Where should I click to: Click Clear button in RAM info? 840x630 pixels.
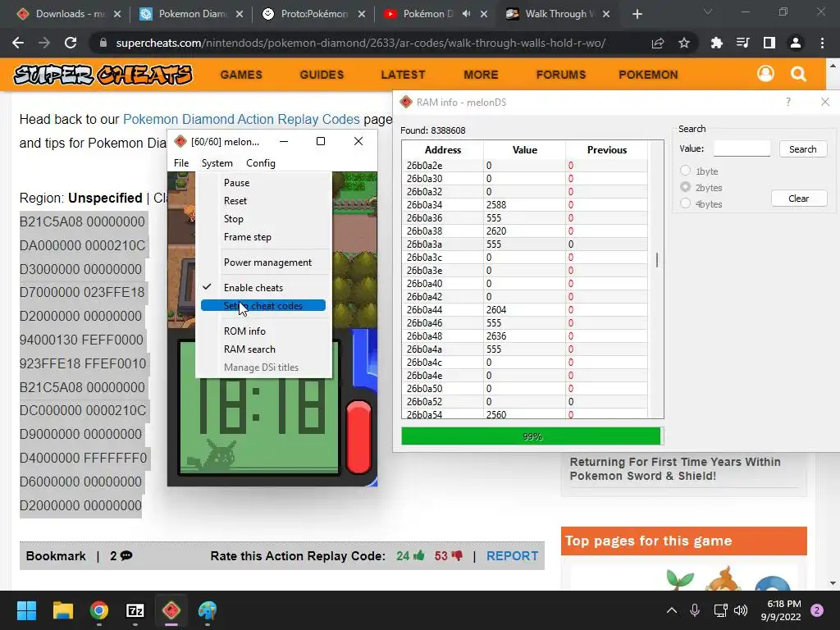tap(799, 199)
